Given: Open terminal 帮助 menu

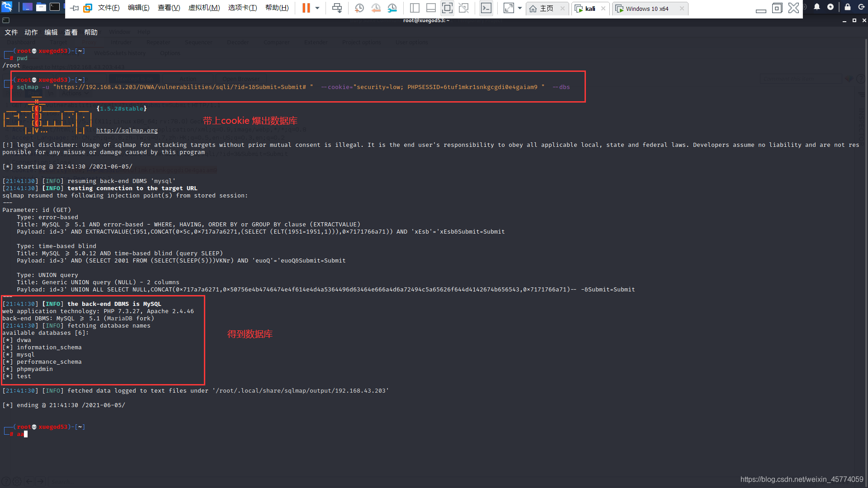Looking at the screenshot, I should click(x=91, y=33).
